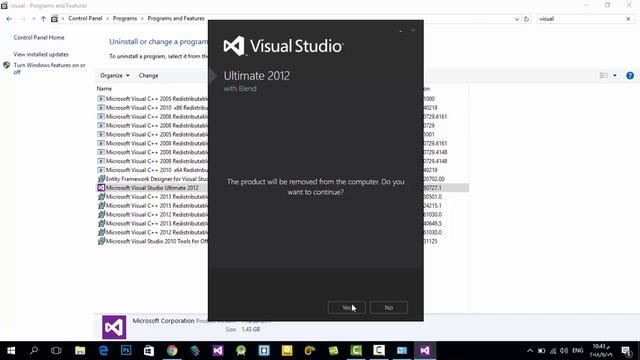Launch Microsoft Edge from the taskbar

(x=103, y=351)
